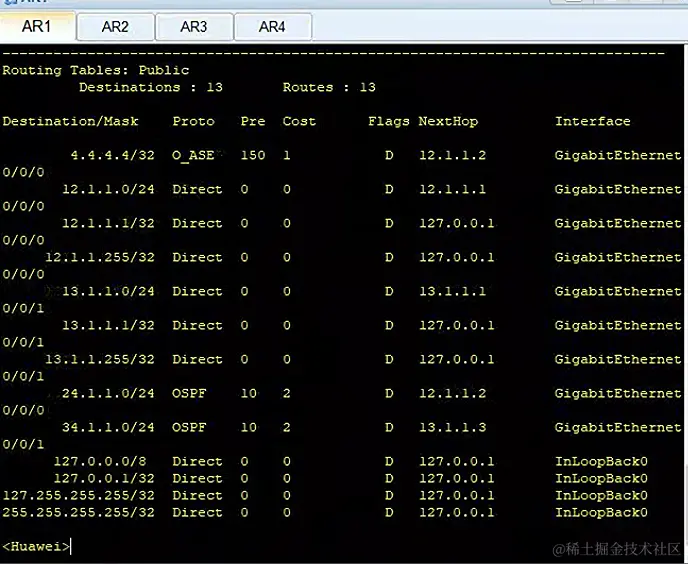The image size is (688, 564).
Task: Click destination 12.1.1.255/32
Action: (100, 257)
